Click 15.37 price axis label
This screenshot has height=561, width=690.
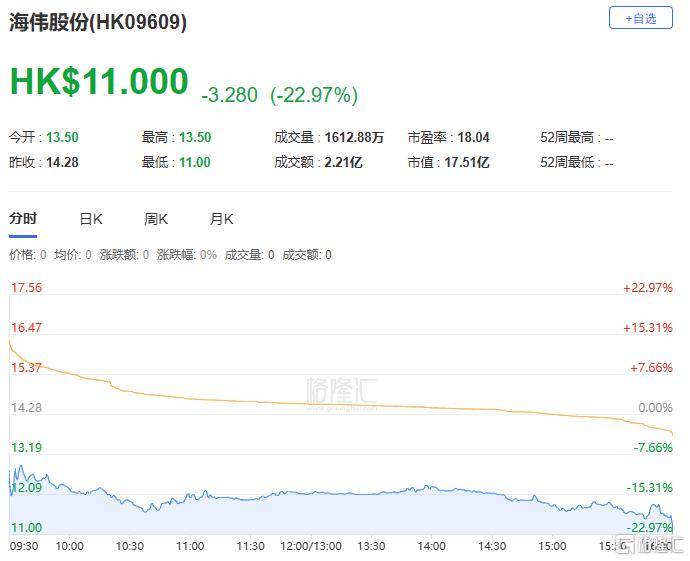click(x=26, y=368)
